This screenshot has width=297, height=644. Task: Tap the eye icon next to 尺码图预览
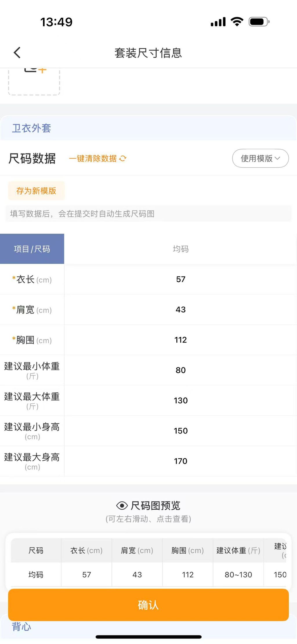coord(122,506)
